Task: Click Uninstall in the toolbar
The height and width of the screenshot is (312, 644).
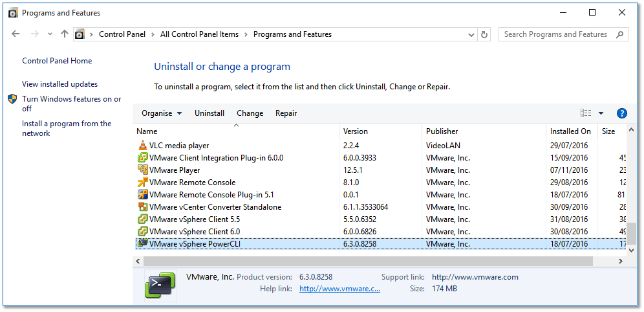Action: pyautogui.click(x=209, y=113)
